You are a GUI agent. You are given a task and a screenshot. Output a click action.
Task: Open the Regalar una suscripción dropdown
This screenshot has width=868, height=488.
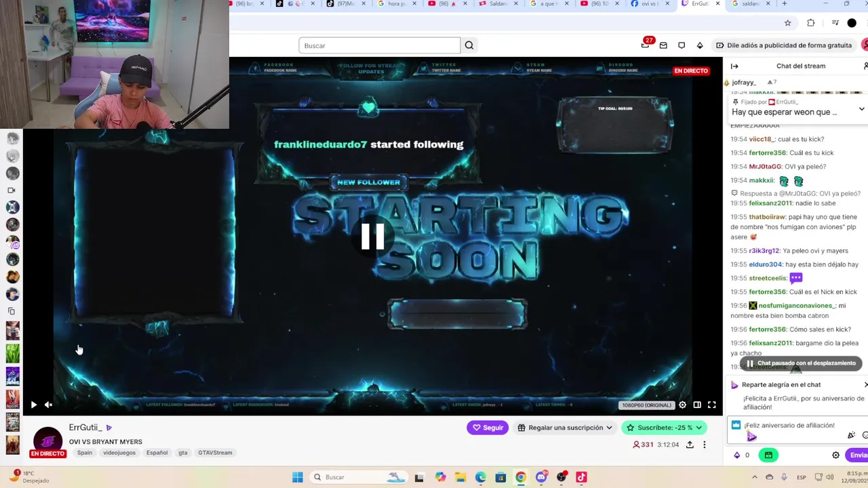coord(566,428)
